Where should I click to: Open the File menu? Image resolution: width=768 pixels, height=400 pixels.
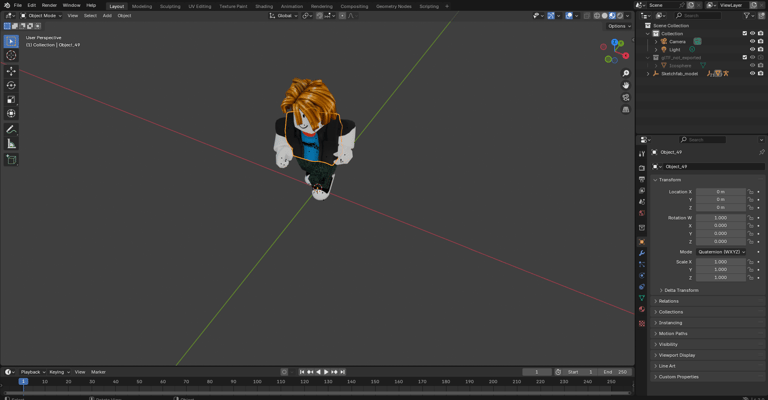(18, 5)
